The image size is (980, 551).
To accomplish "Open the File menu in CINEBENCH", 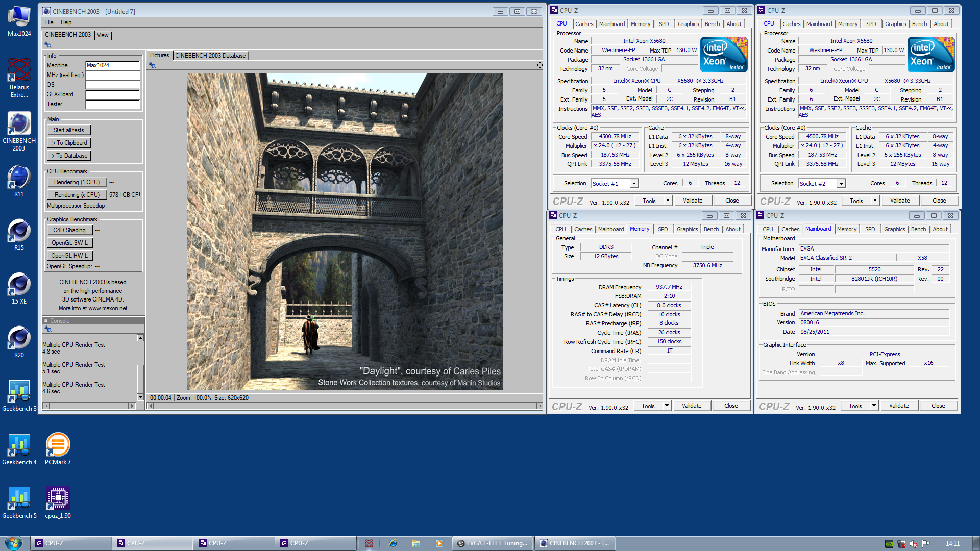I will 49,22.
